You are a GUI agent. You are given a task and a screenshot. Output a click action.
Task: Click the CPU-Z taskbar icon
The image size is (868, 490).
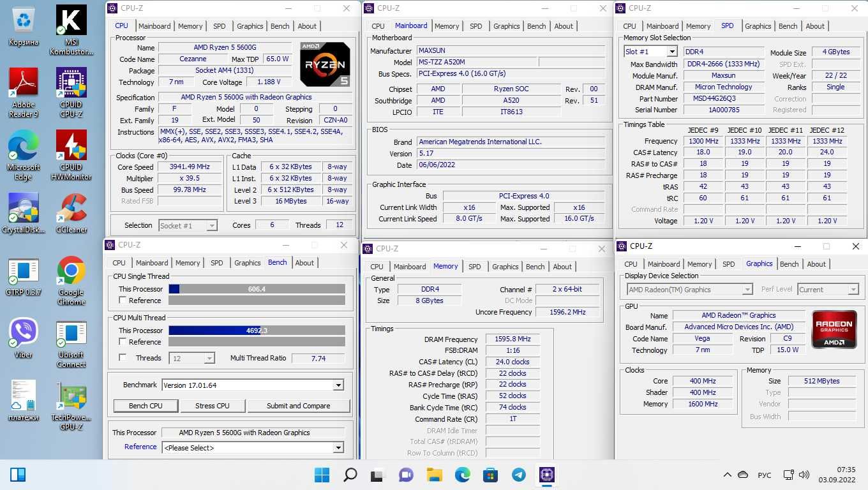point(546,475)
